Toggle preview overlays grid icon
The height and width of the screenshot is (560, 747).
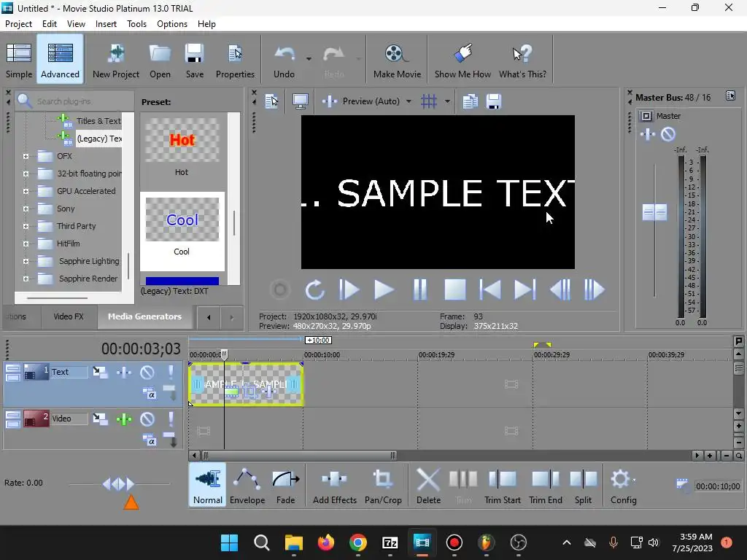429,101
